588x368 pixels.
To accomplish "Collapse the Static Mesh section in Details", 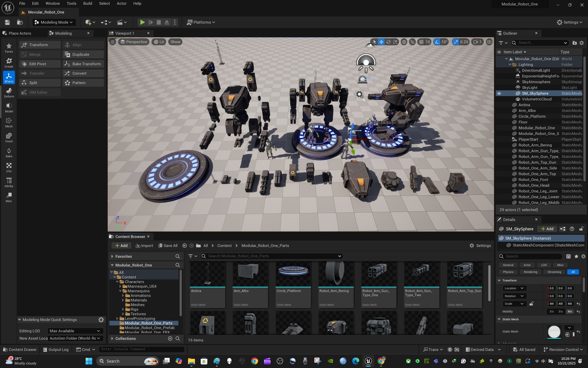I will pos(499,319).
